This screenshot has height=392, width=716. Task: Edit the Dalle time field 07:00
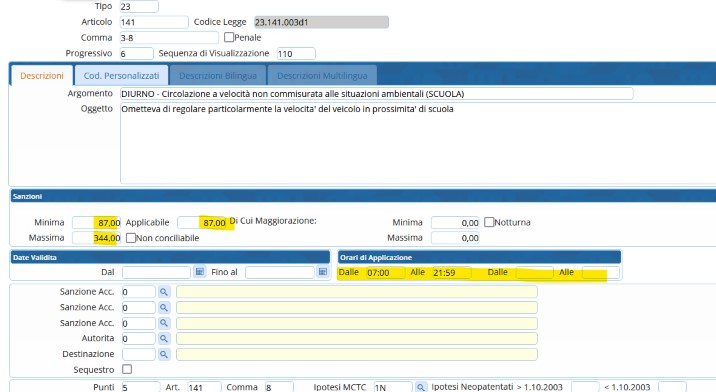click(x=385, y=273)
